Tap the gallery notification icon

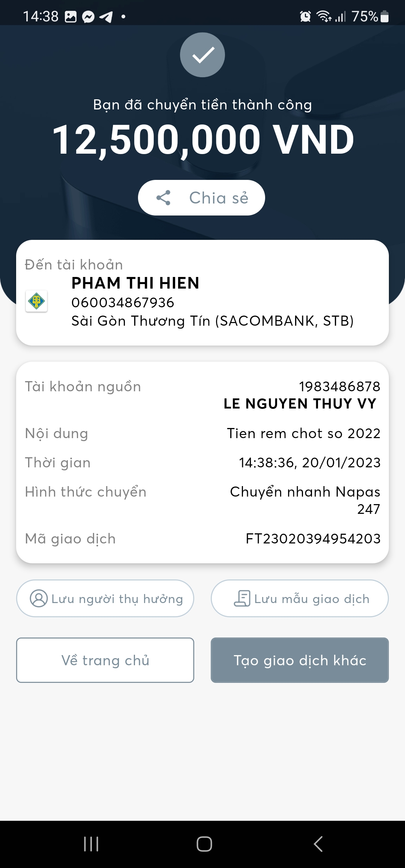[x=70, y=17]
